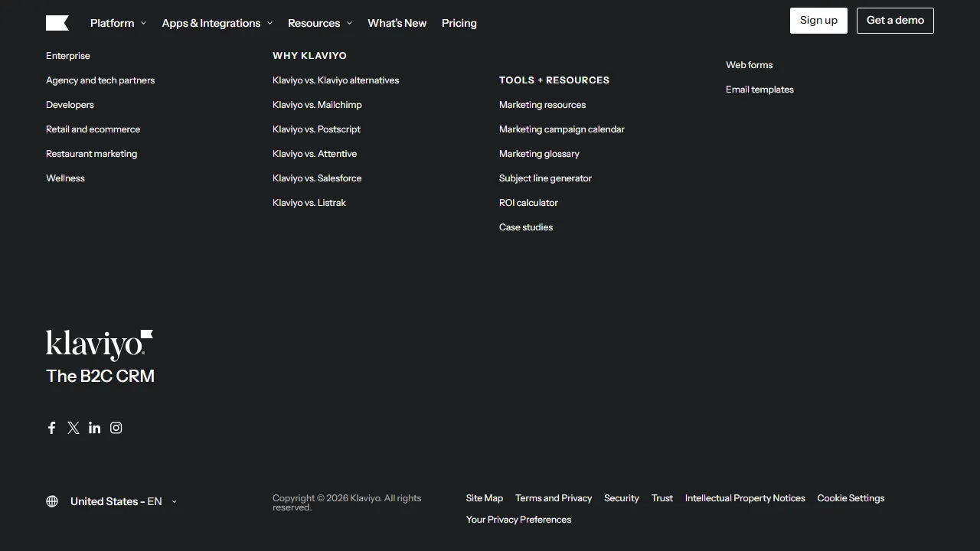Image resolution: width=980 pixels, height=551 pixels.
Task: Open Case studies link
Action: pyautogui.click(x=526, y=227)
